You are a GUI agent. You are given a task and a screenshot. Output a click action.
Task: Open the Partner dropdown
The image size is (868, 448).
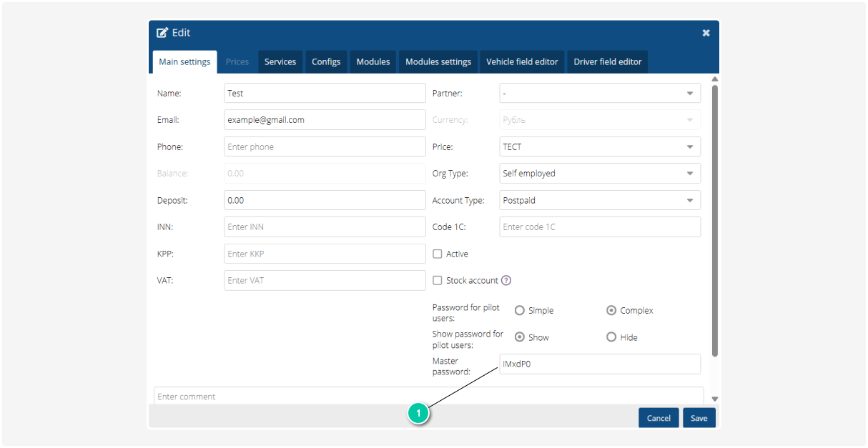(x=599, y=94)
